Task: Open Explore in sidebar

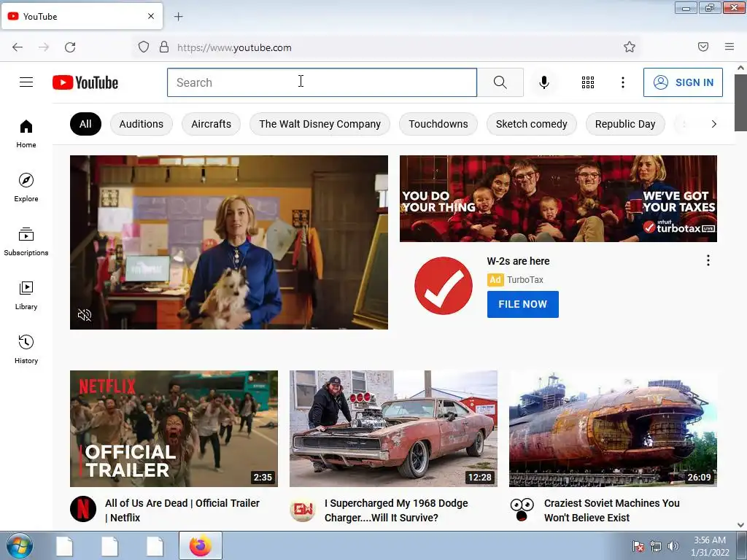Action: pyautogui.click(x=26, y=187)
